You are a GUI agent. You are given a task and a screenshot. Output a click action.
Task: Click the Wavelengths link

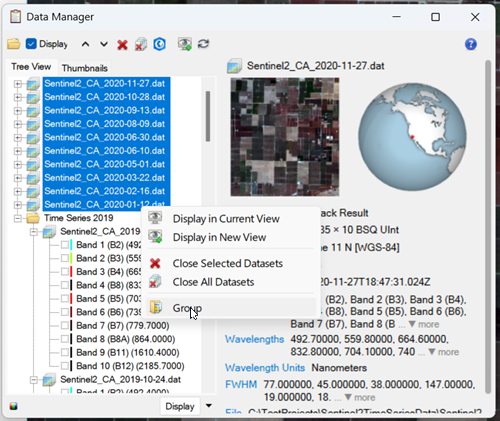(x=254, y=339)
